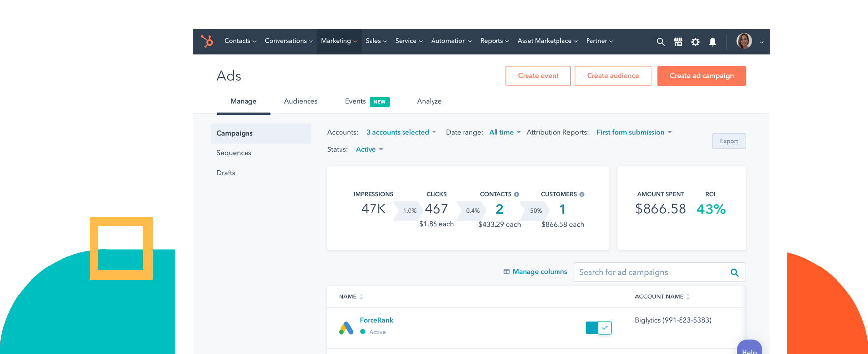Click the 47K impressions value

[373, 209]
